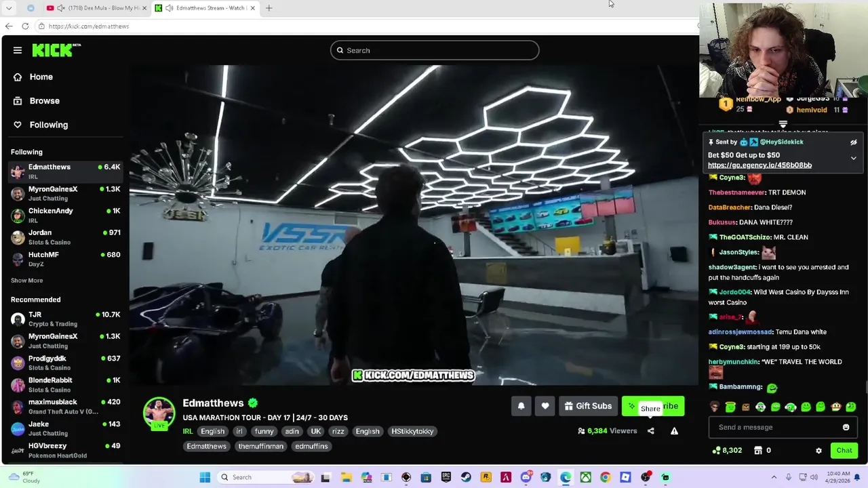Image resolution: width=868 pixels, height=488 pixels.
Task: Click @HeySidekick in pinned message
Action: click(x=781, y=142)
